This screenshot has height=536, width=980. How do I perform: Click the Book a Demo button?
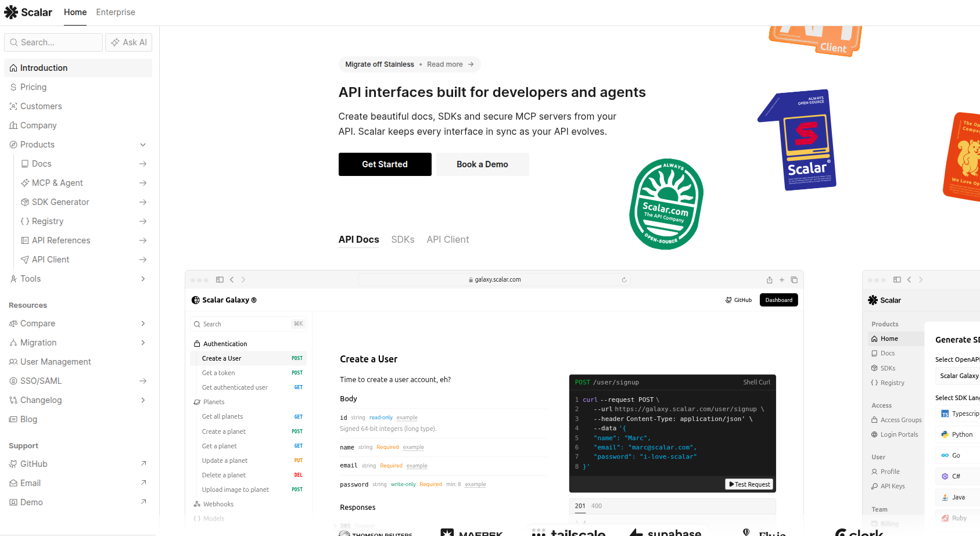[482, 164]
